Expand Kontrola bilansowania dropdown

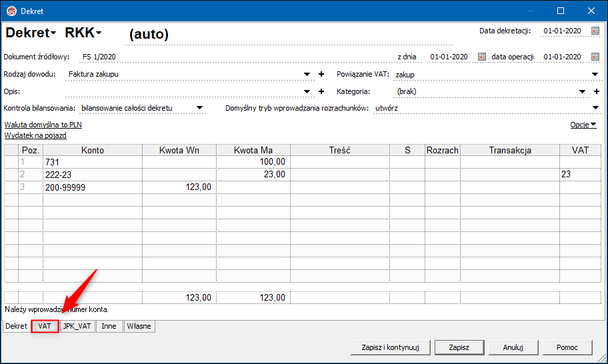pos(199,108)
